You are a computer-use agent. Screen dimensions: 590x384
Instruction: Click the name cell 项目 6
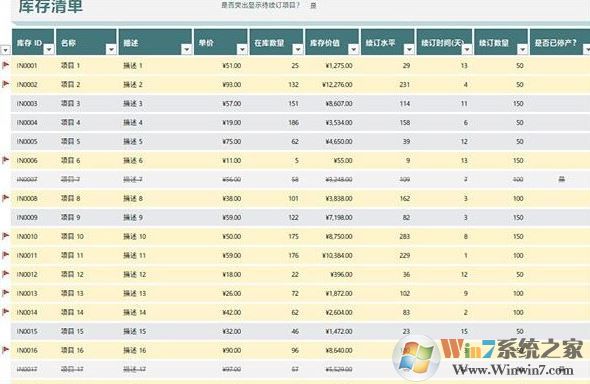click(x=70, y=160)
